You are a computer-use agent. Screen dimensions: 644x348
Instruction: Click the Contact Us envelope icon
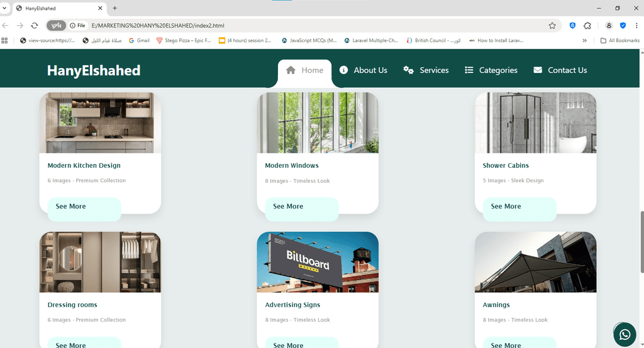click(538, 70)
